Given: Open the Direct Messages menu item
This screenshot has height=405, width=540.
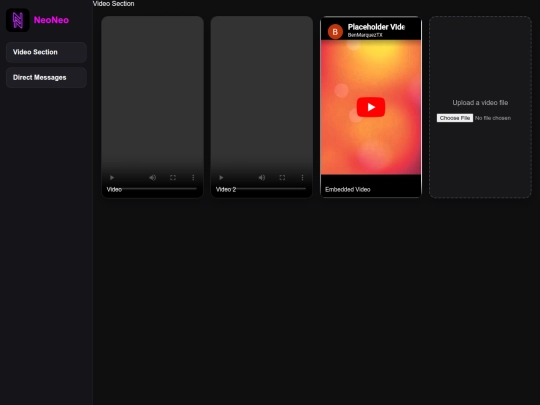Looking at the screenshot, I should click(x=46, y=77).
